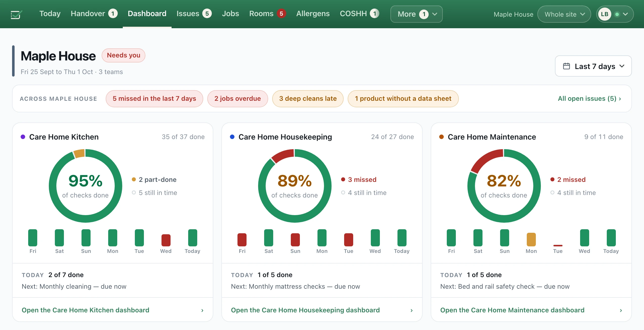Click the red Fri bar in Housekeeping chart
Viewport: 644px width, 330px height.
pyautogui.click(x=242, y=240)
